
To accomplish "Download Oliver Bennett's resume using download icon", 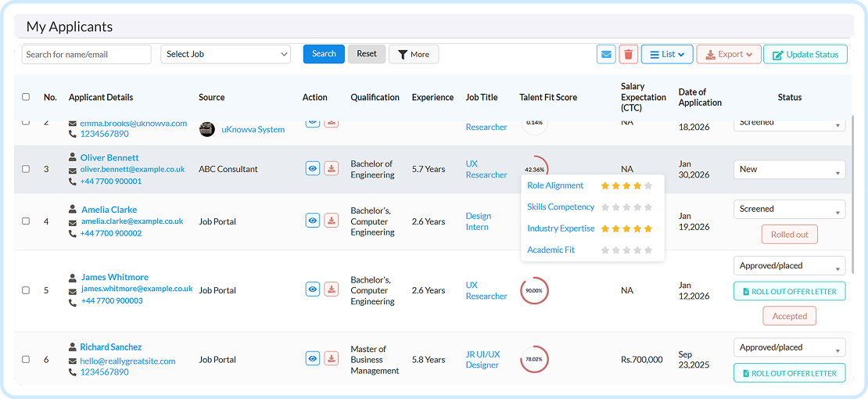I will click(x=331, y=168).
